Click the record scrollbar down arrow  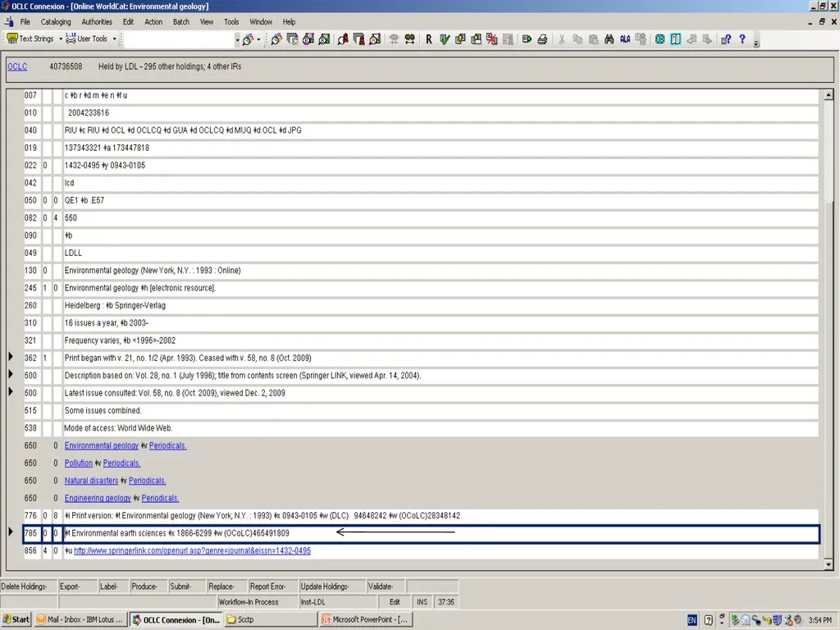pyautogui.click(x=829, y=564)
